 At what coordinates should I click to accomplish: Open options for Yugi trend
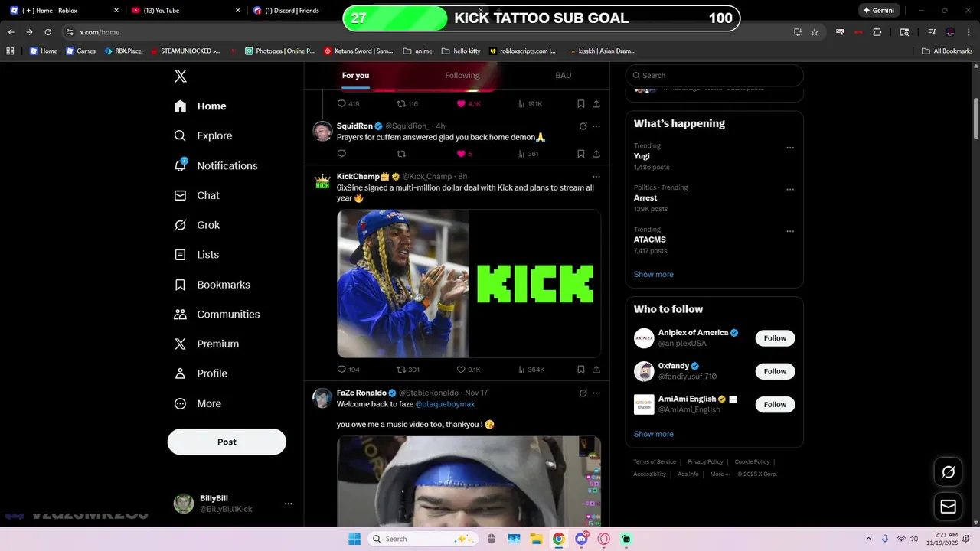tap(790, 148)
